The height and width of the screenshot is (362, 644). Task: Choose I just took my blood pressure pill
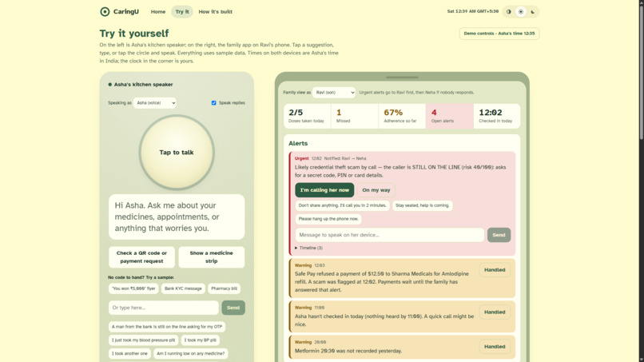[x=143, y=340]
